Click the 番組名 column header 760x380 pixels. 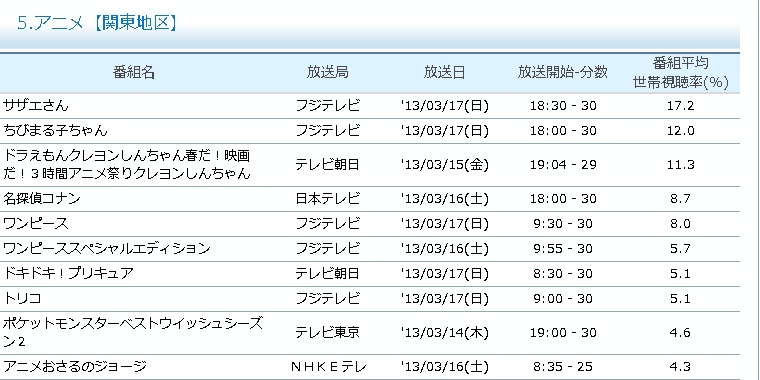(134, 73)
